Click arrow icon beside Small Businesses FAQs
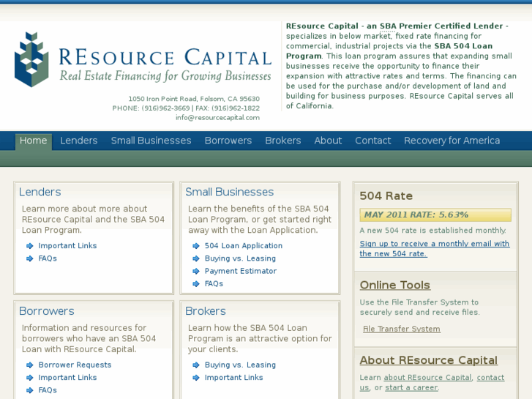The image size is (532, 399). 196,283
